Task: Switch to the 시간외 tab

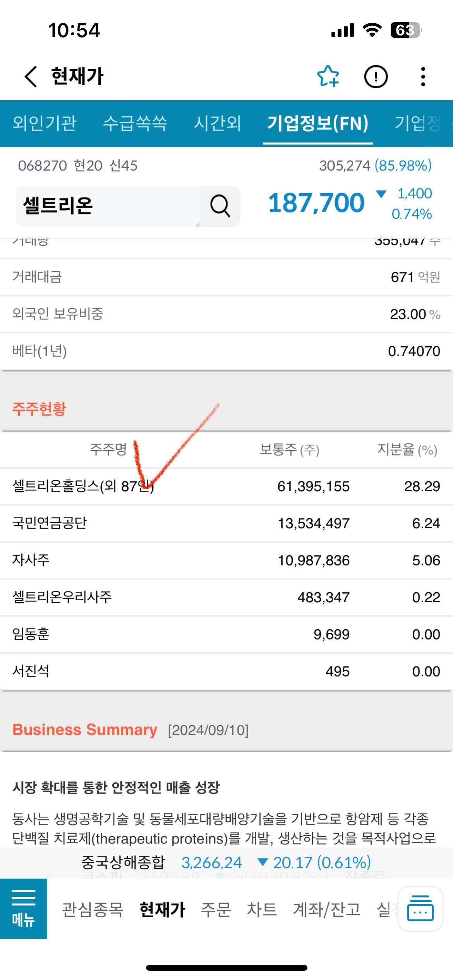Action: click(x=217, y=123)
